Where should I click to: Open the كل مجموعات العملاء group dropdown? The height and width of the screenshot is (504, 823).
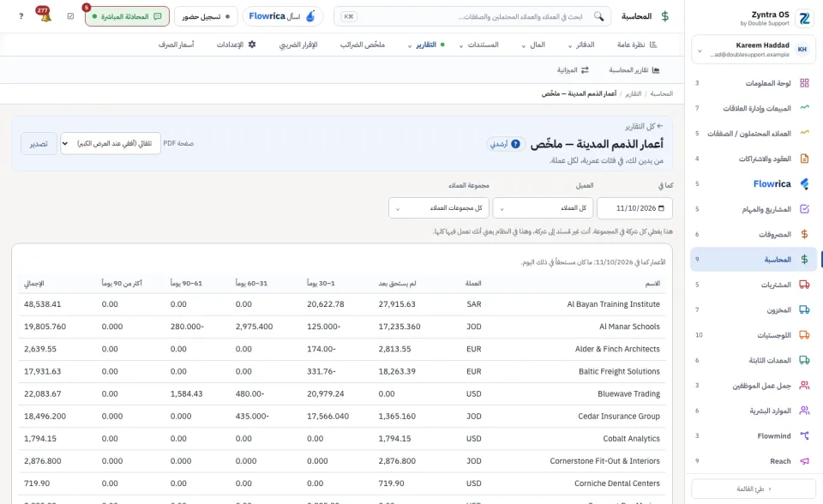pos(439,208)
